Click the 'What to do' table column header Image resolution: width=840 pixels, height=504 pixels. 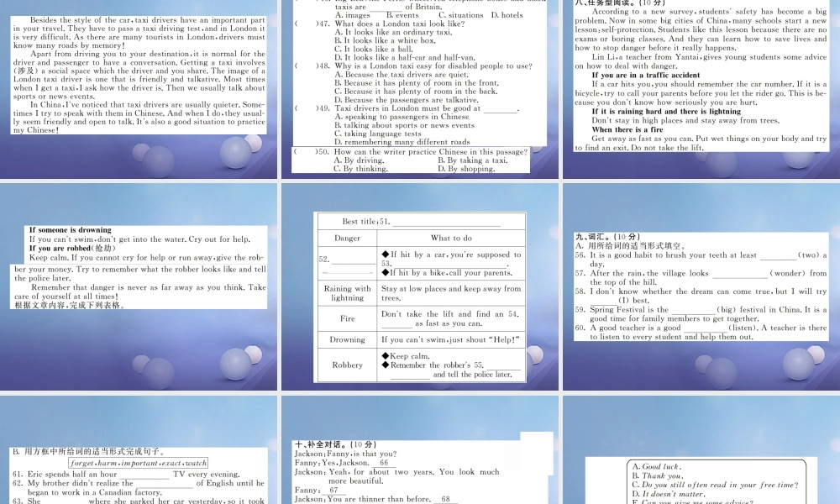(x=451, y=239)
